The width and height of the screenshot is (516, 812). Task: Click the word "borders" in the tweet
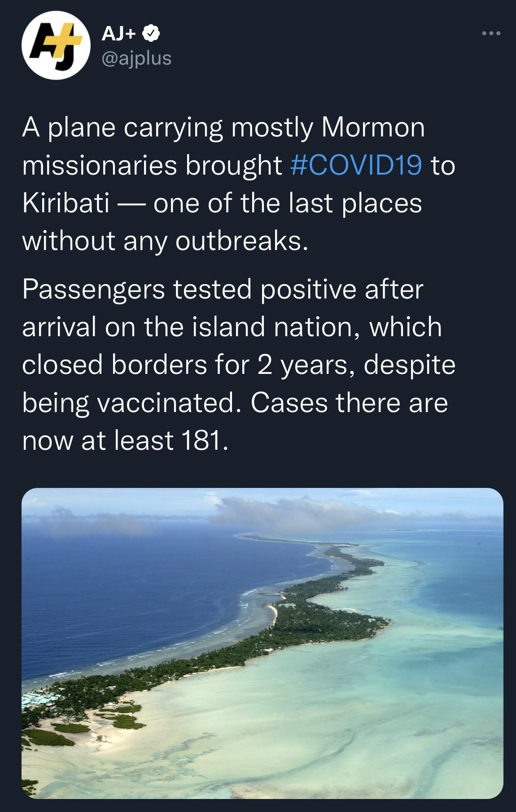click(158, 364)
